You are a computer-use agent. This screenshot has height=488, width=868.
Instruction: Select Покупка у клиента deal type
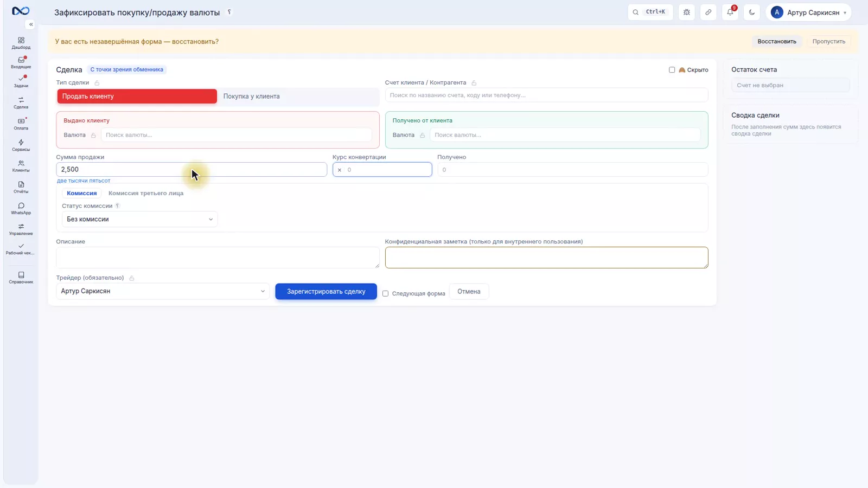pos(298,96)
